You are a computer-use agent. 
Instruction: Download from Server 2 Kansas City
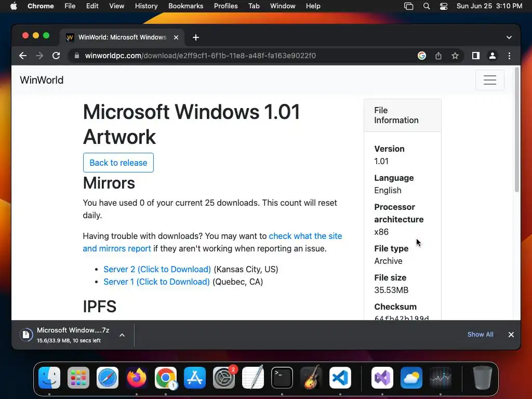pyautogui.click(x=157, y=270)
